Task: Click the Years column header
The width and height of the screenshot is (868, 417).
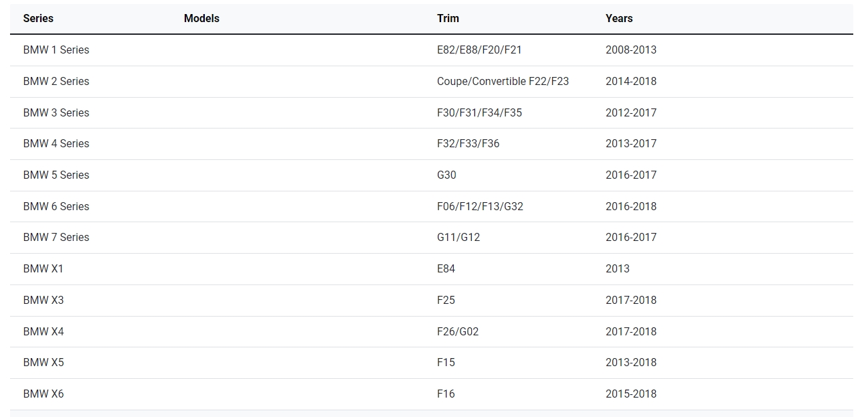Action: [x=619, y=19]
